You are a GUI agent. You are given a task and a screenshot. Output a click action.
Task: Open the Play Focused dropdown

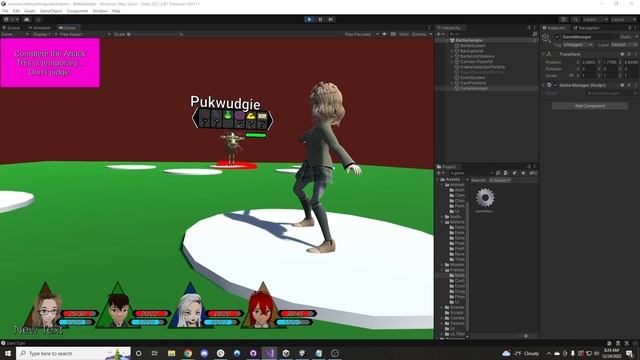click(x=362, y=34)
